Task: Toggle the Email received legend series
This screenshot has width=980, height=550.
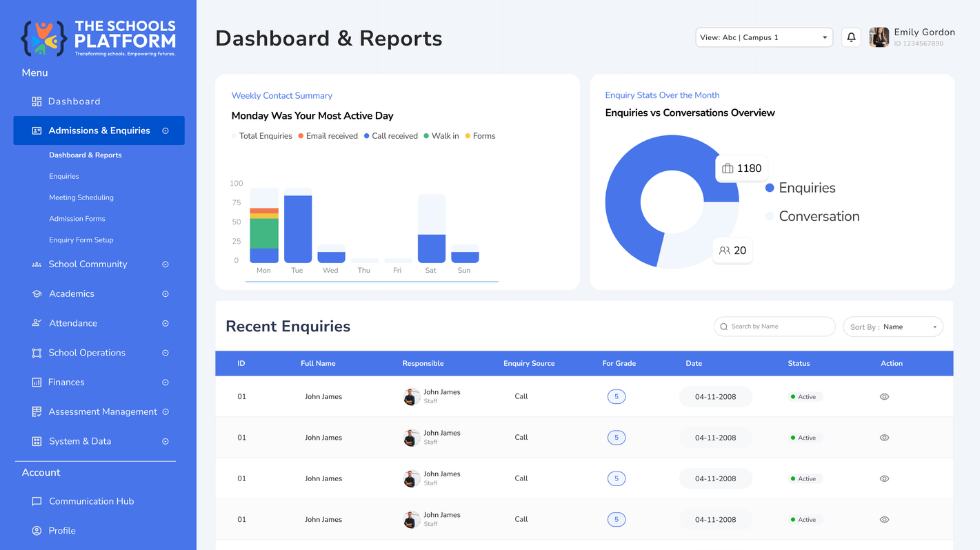Action: [328, 136]
